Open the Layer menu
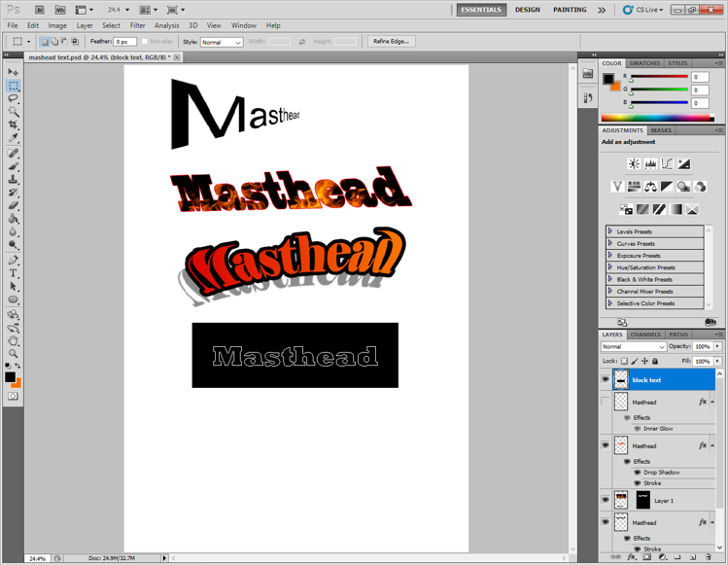 click(85, 25)
